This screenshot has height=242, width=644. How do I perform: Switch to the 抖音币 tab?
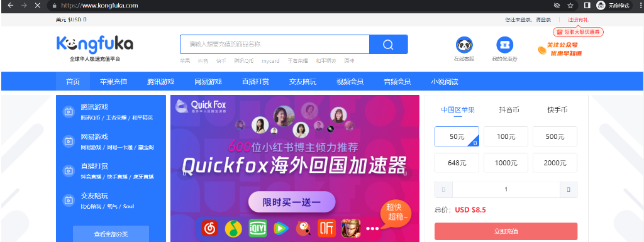click(509, 110)
